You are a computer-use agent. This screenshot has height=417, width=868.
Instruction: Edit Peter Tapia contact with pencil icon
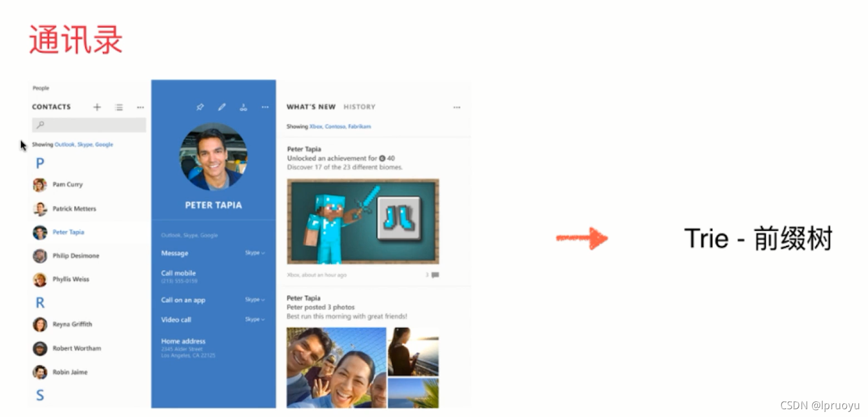(221, 107)
